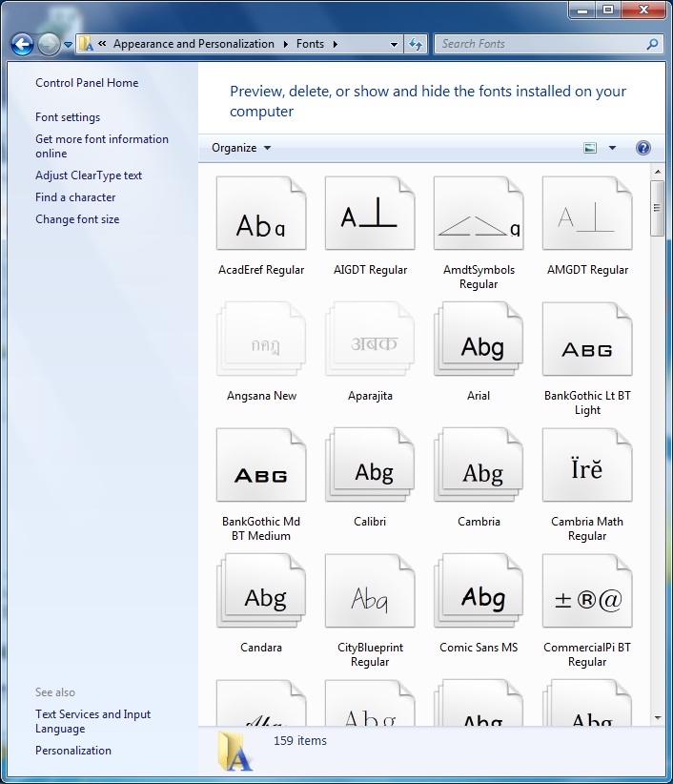Click the double chevron in address bar
Image resolution: width=673 pixels, height=784 pixels.
pyautogui.click(x=102, y=44)
